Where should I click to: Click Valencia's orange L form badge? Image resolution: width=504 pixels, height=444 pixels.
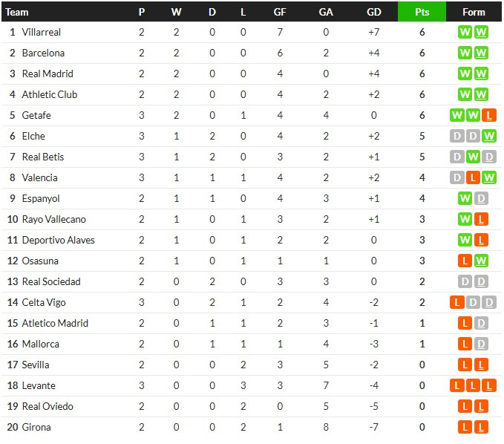[x=473, y=177]
